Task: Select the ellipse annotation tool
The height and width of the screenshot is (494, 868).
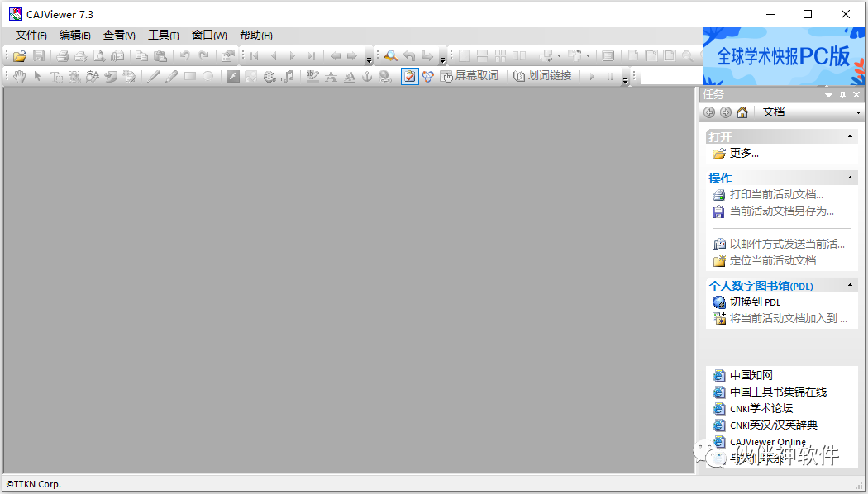Action: coord(208,76)
